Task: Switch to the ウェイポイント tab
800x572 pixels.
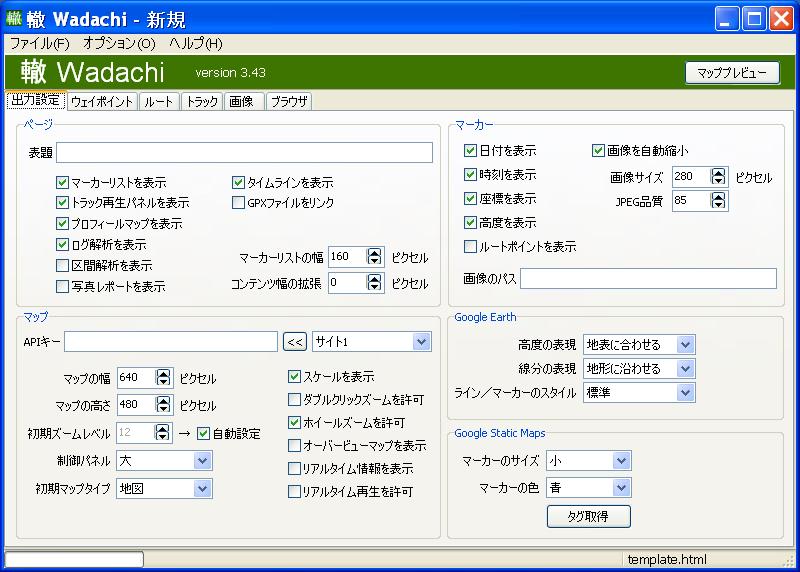Action: pos(102,102)
